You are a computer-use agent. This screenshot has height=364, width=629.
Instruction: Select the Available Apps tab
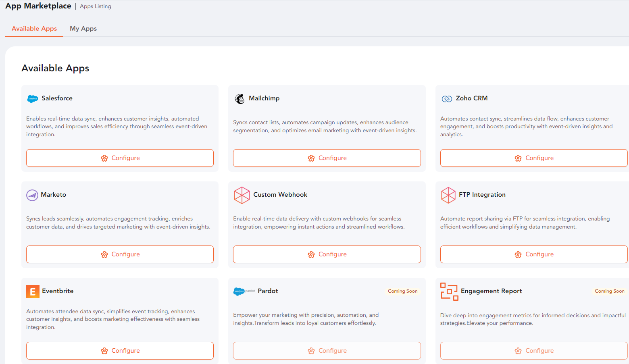point(34,29)
